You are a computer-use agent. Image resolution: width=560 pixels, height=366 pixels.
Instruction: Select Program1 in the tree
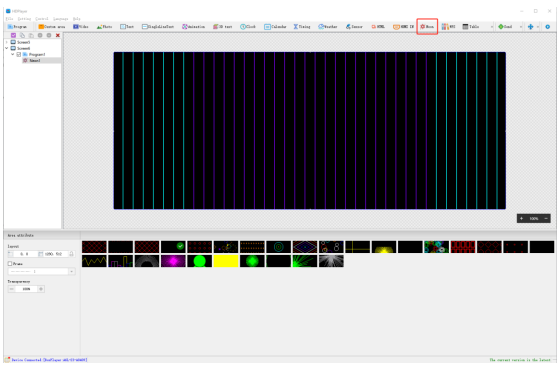tap(37, 54)
